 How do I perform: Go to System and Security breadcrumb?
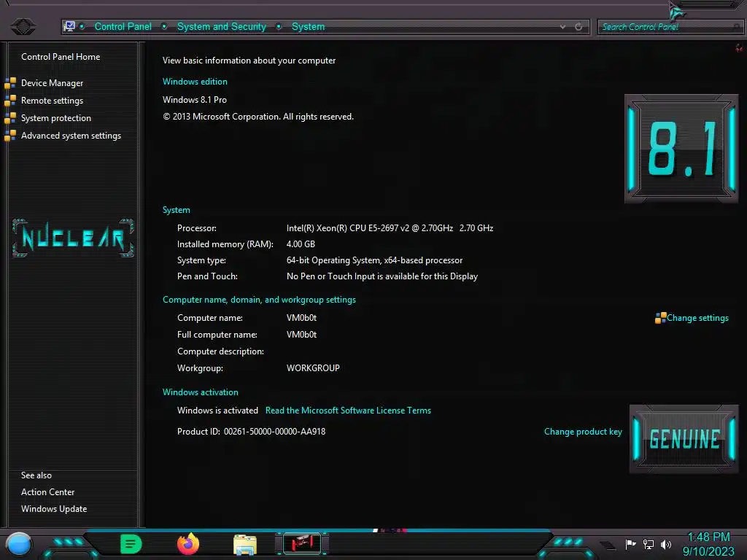(x=222, y=27)
